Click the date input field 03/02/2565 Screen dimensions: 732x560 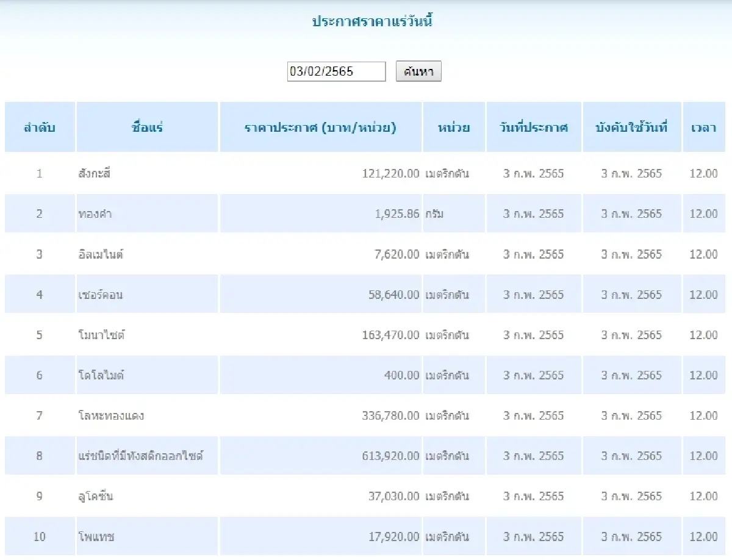coord(336,71)
